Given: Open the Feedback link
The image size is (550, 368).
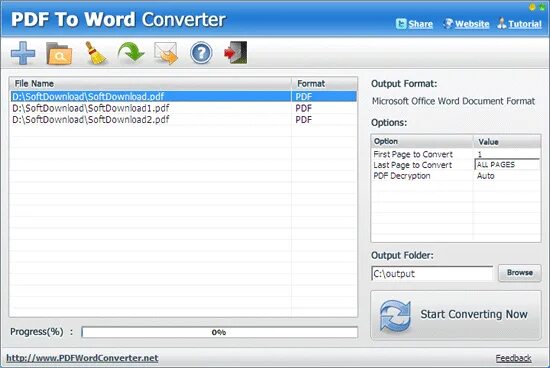Looking at the screenshot, I should point(514,358).
